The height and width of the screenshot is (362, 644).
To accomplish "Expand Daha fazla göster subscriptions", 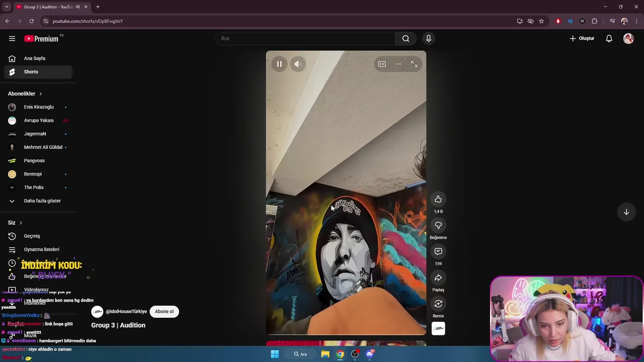I will click(38, 201).
